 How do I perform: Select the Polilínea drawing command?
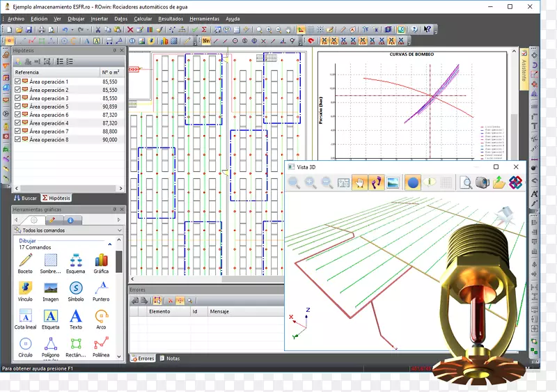(101, 344)
